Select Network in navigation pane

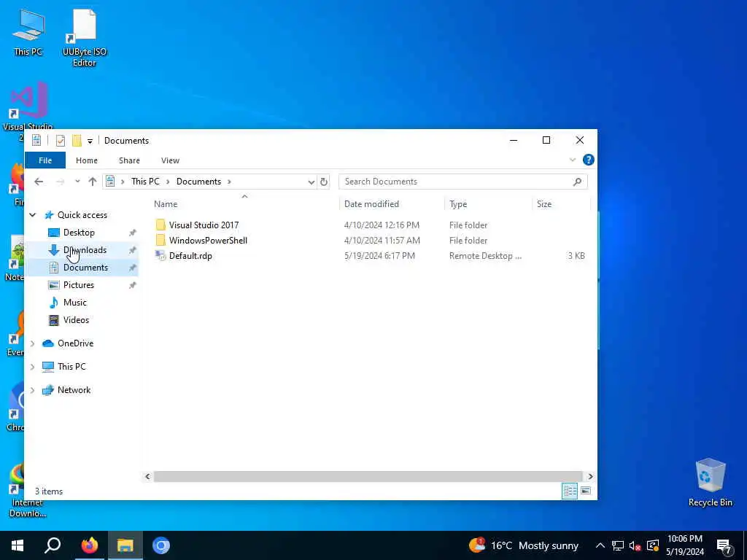point(74,390)
